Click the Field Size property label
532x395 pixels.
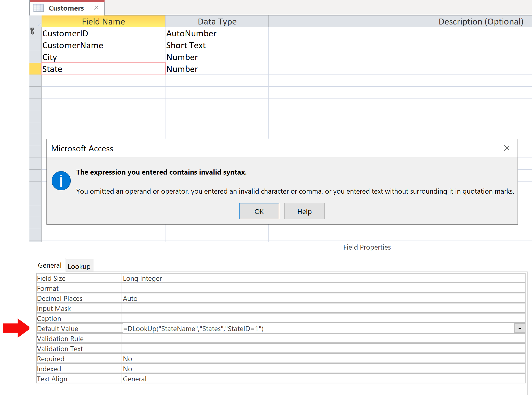point(51,278)
